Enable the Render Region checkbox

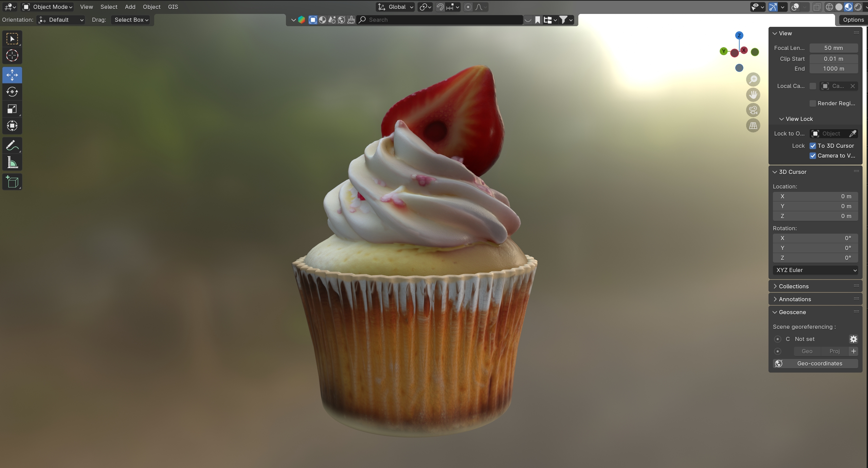click(813, 103)
